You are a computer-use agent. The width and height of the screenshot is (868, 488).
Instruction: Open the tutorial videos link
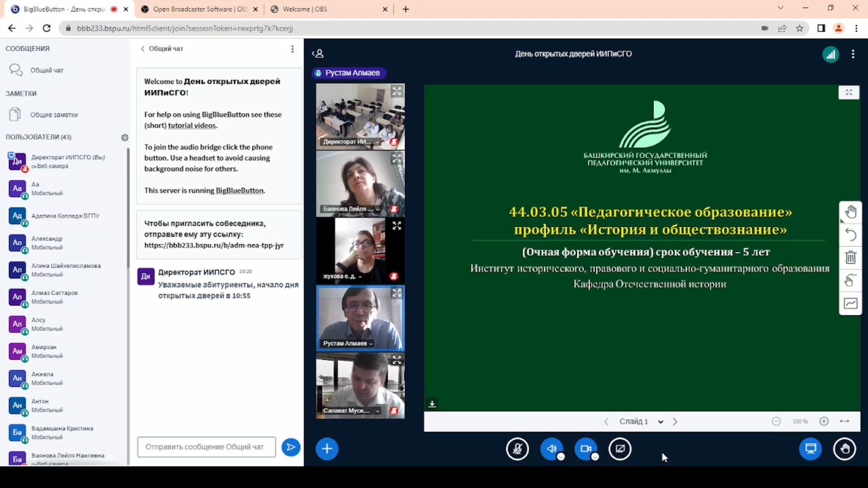192,126
